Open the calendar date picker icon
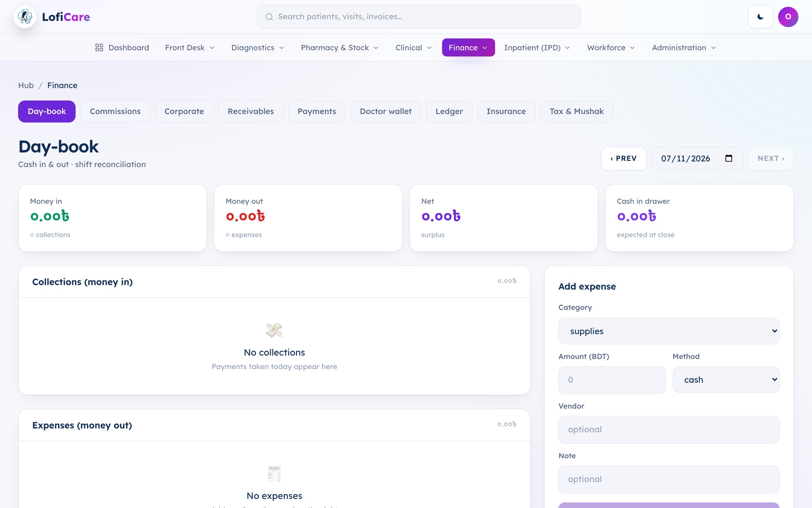Viewport: 812px width, 508px height. coord(729,158)
